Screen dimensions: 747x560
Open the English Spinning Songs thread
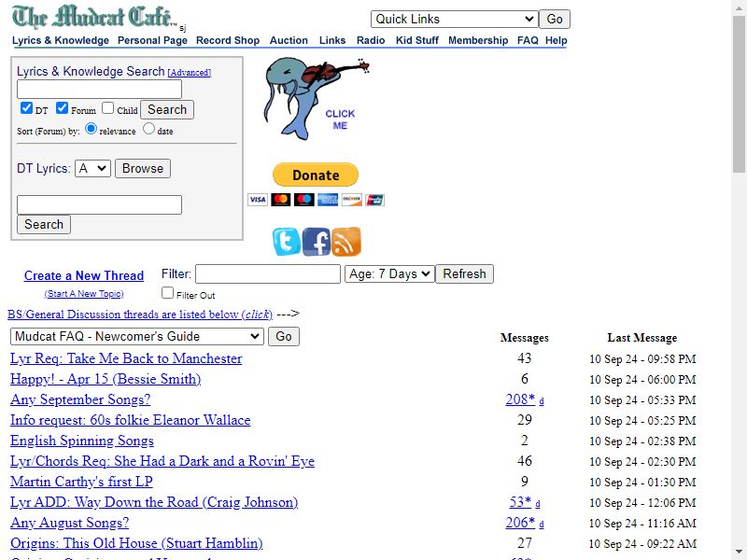tap(82, 441)
